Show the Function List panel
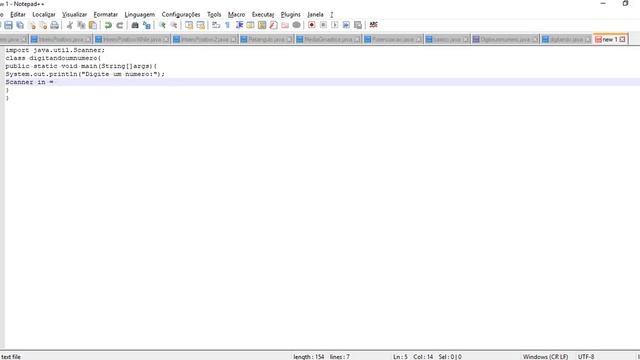640x360 pixels. (x=273, y=25)
